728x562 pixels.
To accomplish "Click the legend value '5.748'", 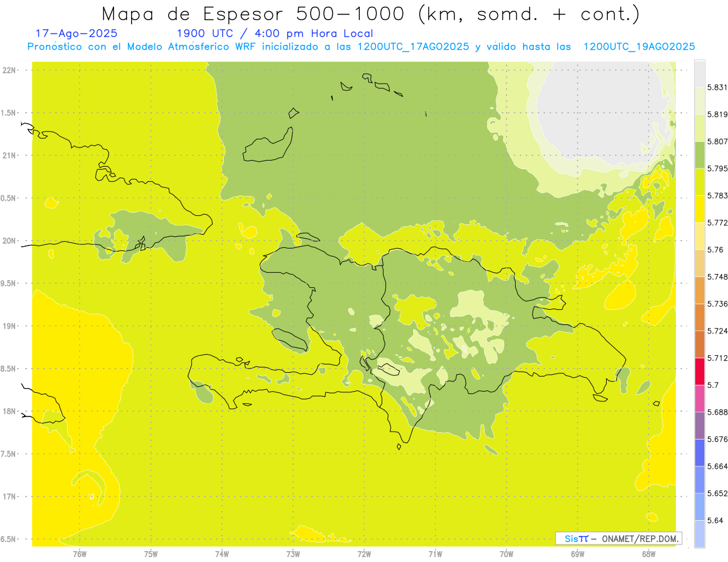I will pyautogui.click(x=717, y=276).
